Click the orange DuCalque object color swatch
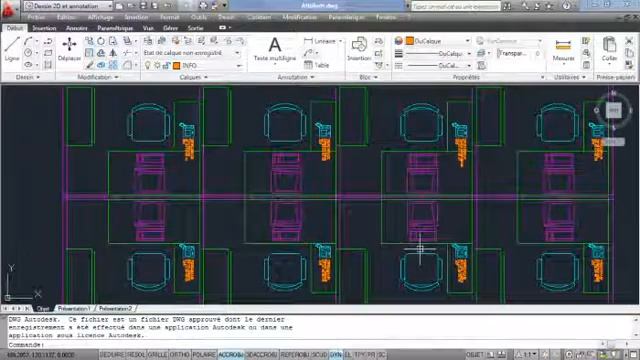The width and height of the screenshot is (640, 360). click(409, 41)
